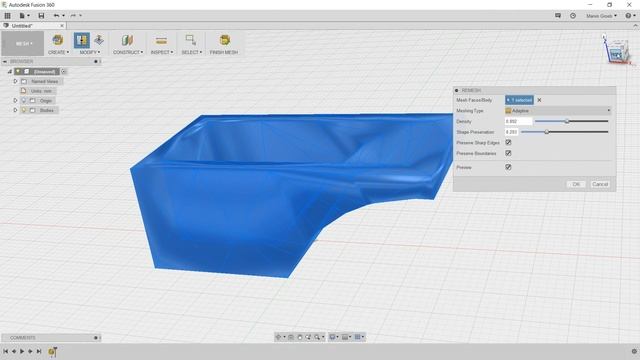This screenshot has height=360, width=640.
Task: Close the Untitled document tab
Action: (x=62, y=26)
